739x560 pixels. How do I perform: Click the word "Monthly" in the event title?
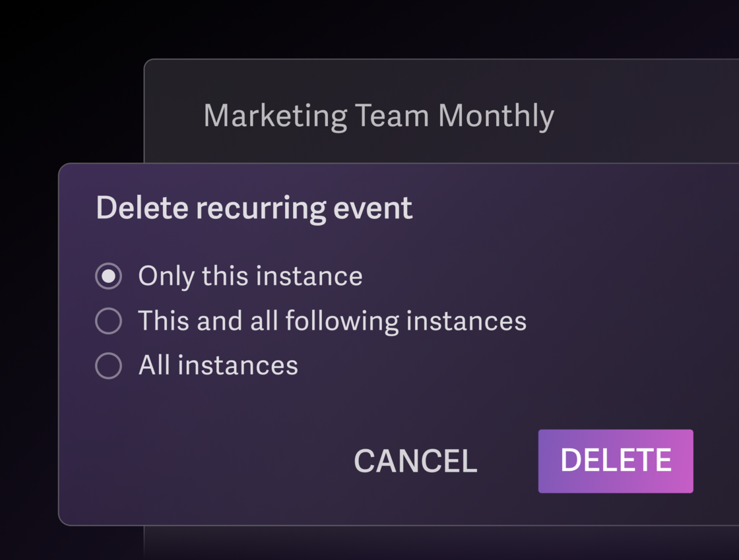pyautogui.click(x=496, y=116)
